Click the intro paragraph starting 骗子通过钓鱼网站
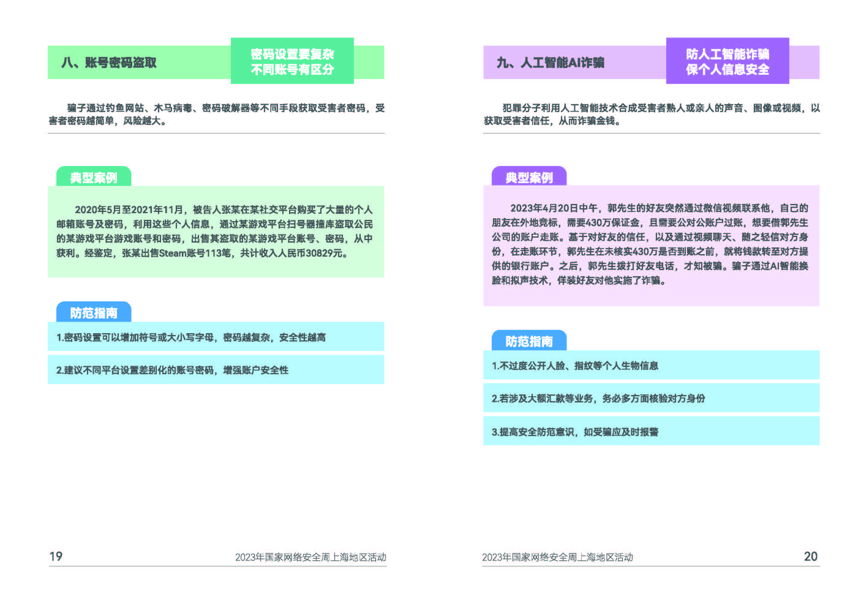Screen dimensions: 868x603 [x=216, y=115]
